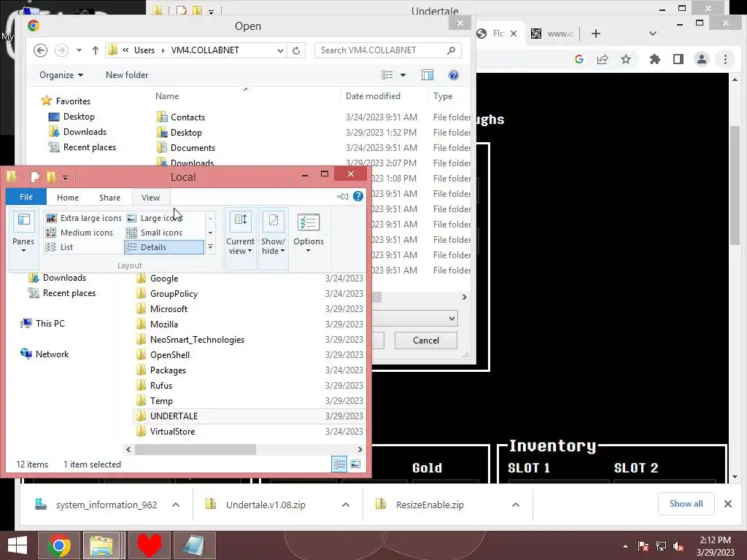The height and width of the screenshot is (560, 747).
Task: Share this page from the Chrome toolbar
Action: tap(603, 59)
